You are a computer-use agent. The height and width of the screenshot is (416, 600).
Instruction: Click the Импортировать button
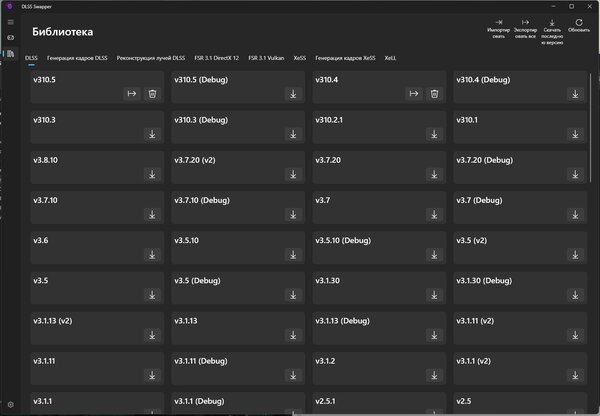(x=499, y=29)
